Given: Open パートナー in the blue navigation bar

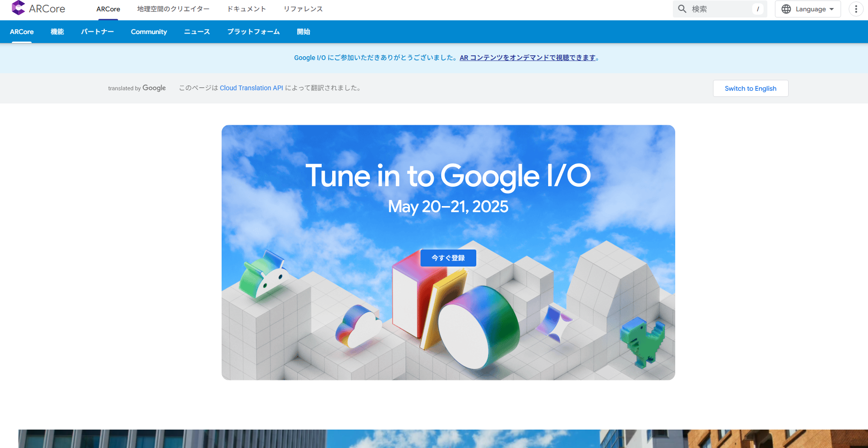Looking at the screenshot, I should coord(97,32).
